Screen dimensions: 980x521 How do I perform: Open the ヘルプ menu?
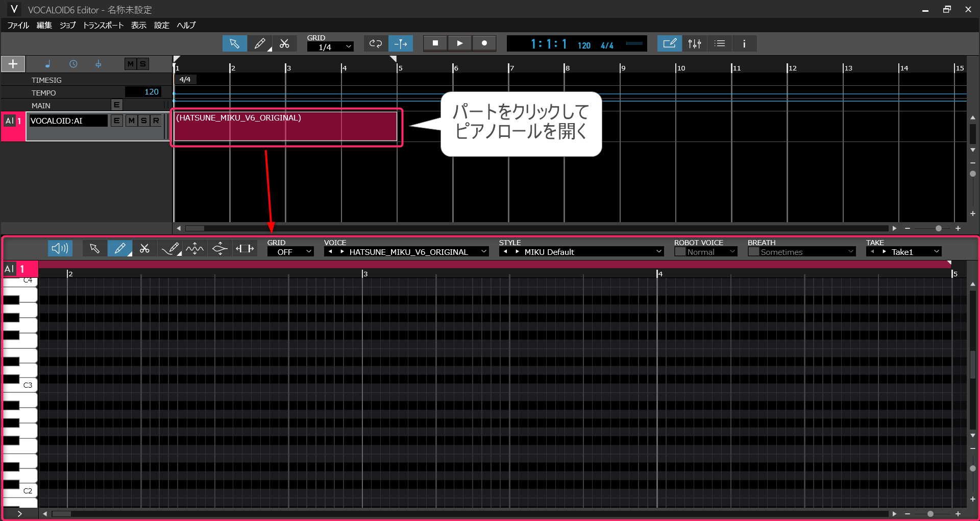[186, 25]
